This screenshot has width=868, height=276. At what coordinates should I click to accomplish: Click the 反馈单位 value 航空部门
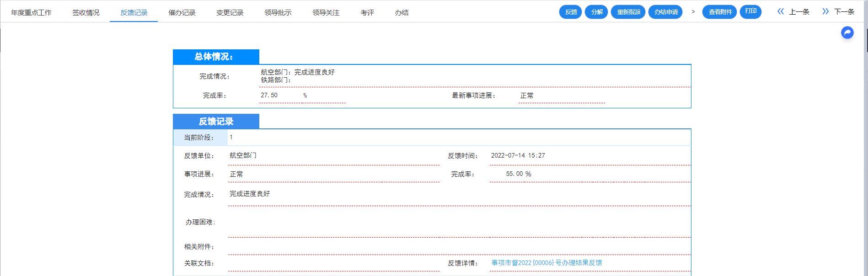coord(243,155)
